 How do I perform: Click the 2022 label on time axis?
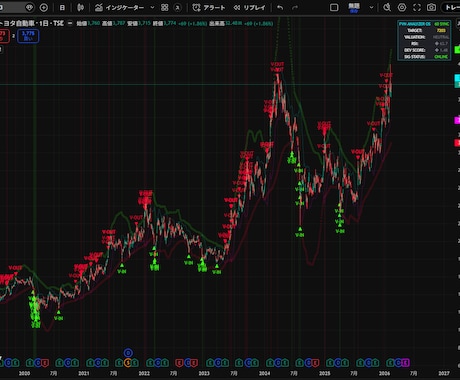click(x=144, y=373)
